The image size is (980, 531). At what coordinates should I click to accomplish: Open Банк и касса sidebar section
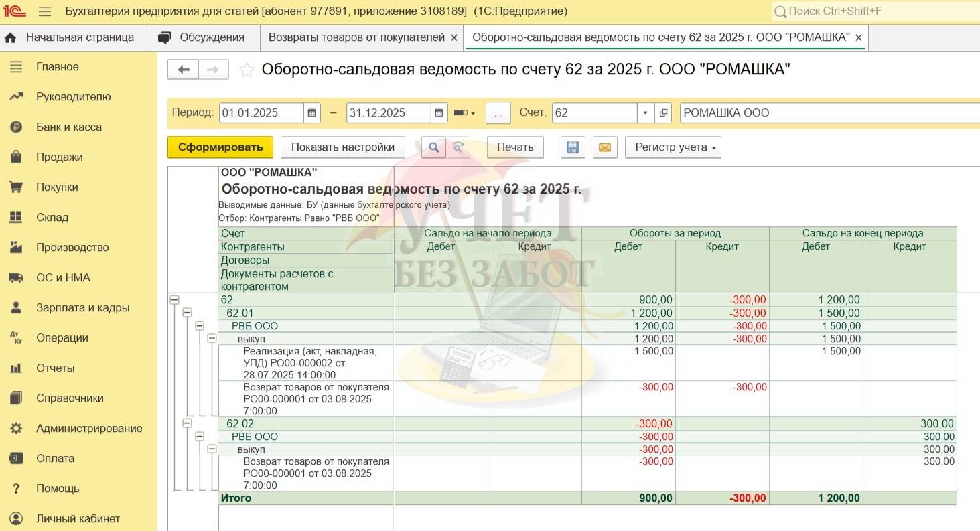tap(69, 127)
